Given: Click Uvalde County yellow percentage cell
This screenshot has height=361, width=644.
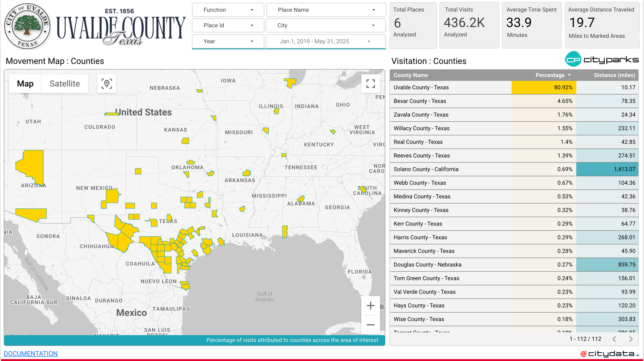Looking at the screenshot, I should pos(544,88).
